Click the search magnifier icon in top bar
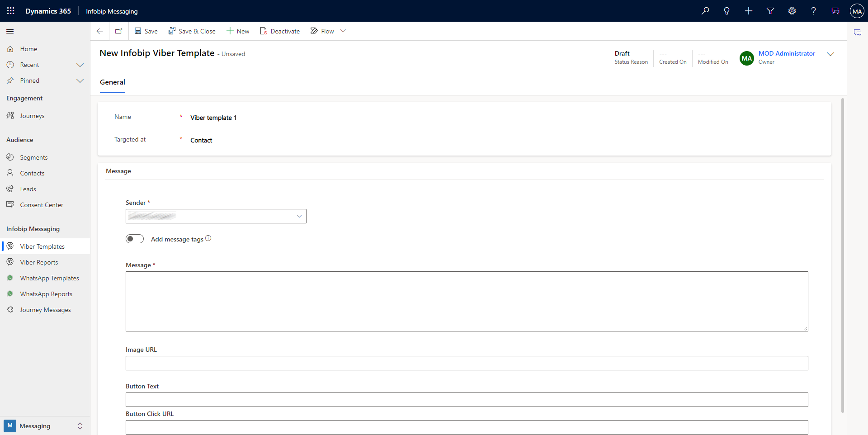This screenshot has width=868, height=435. pyautogui.click(x=705, y=11)
